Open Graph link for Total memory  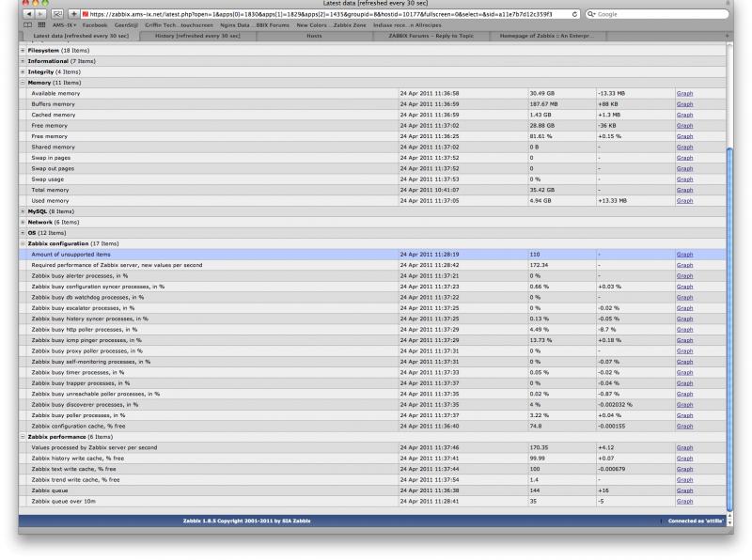tap(684, 190)
